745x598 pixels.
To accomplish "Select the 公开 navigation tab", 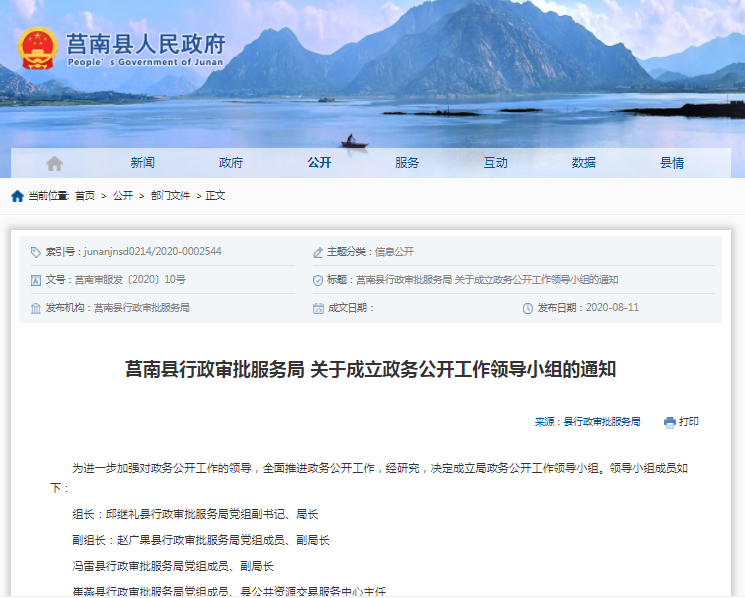I will [319, 163].
